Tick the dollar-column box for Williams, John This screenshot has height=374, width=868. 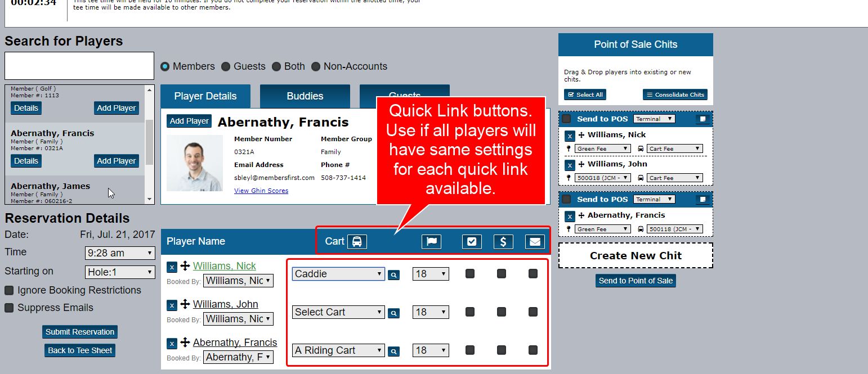point(502,312)
